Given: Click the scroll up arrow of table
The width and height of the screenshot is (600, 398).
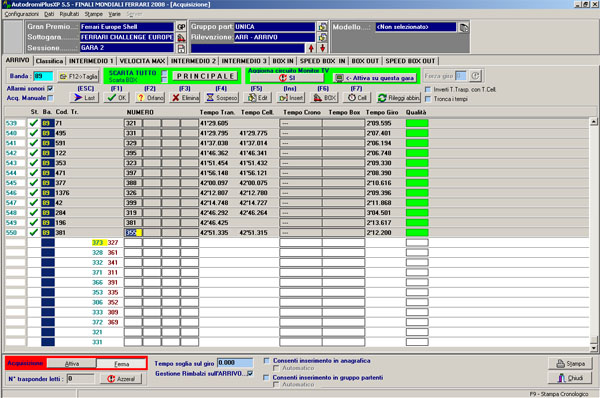Looking at the screenshot, I should pyautogui.click(x=593, y=122).
